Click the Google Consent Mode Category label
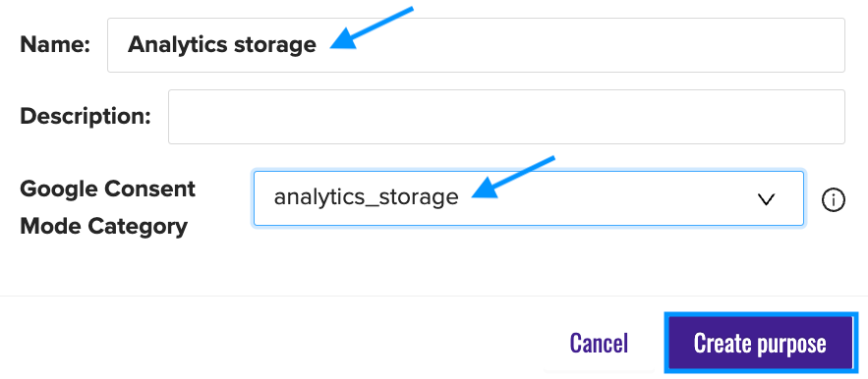This screenshot has height=379, width=868. [107, 207]
